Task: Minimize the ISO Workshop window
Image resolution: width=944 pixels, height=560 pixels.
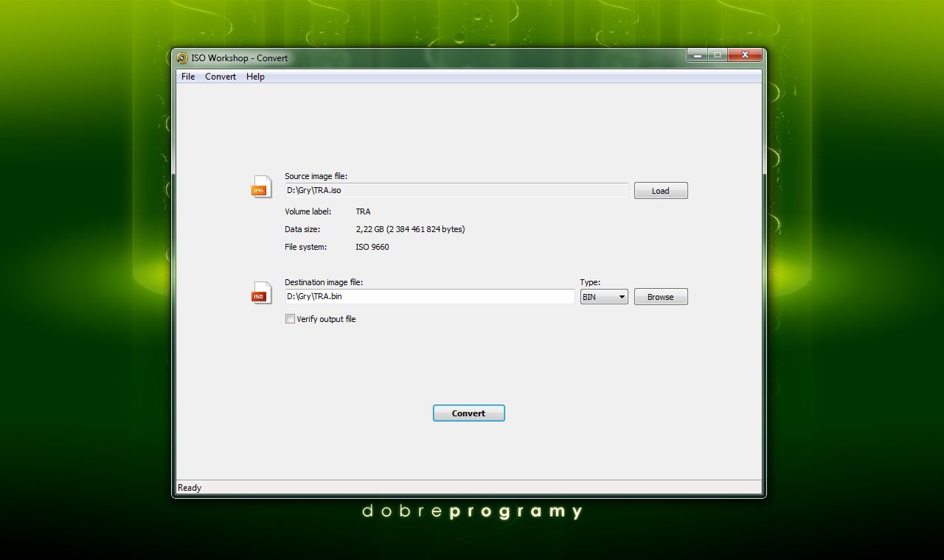Action: tap(697, 55)
